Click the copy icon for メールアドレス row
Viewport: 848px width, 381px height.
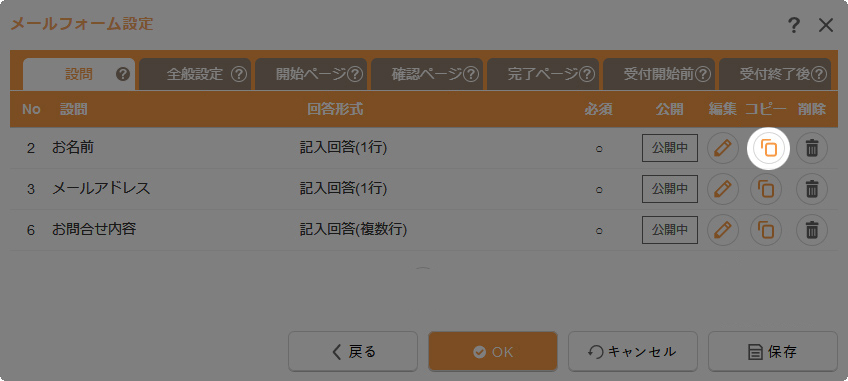(x=766, y=189)
